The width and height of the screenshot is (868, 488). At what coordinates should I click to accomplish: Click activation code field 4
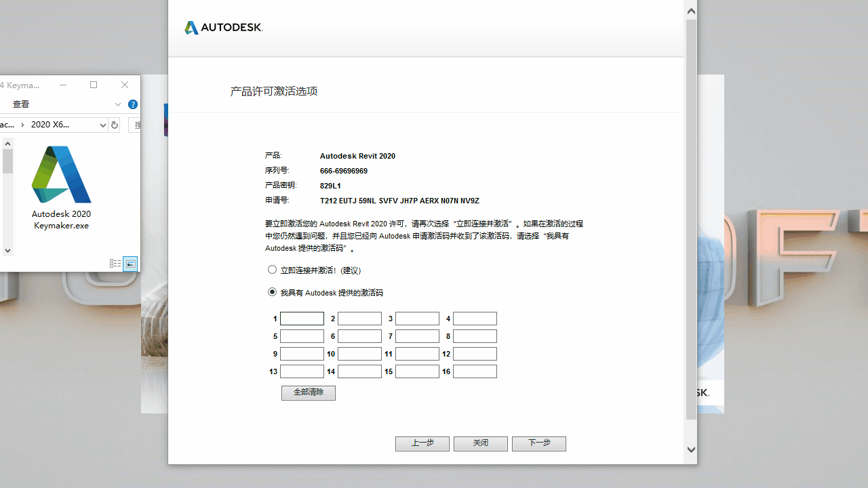coord(475,319)
